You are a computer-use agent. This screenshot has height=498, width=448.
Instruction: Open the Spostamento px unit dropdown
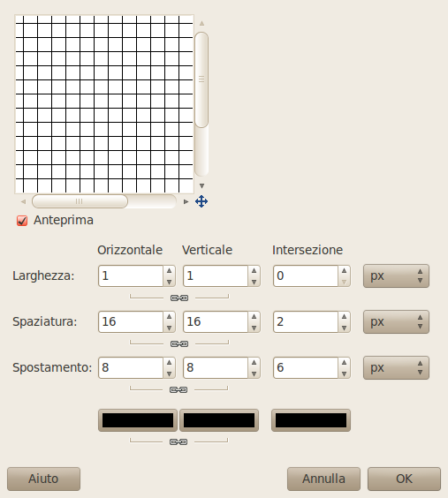pyautogui.click(x=396, y=367)
